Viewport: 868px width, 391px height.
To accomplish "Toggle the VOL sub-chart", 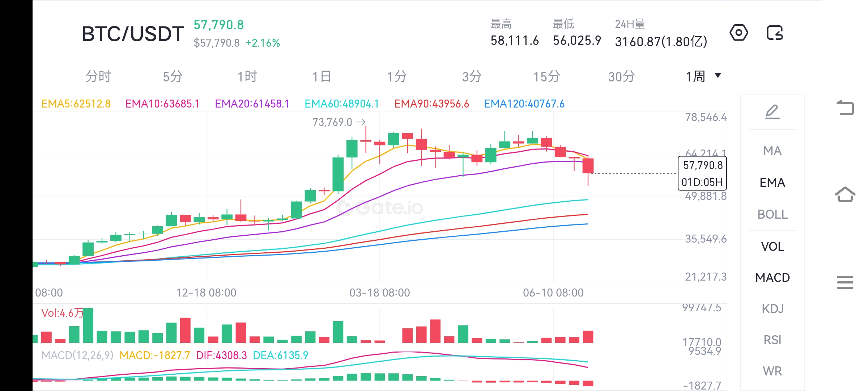I will (x=772, y=247).
